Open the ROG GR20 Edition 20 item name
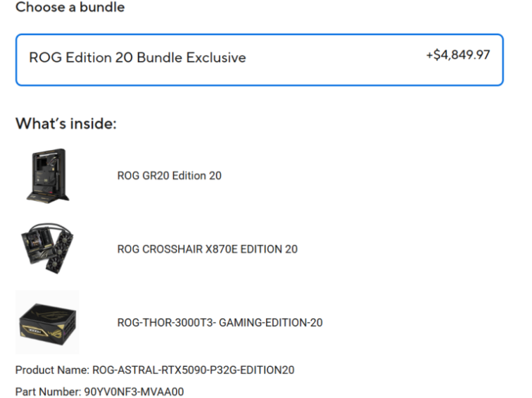 170,175
